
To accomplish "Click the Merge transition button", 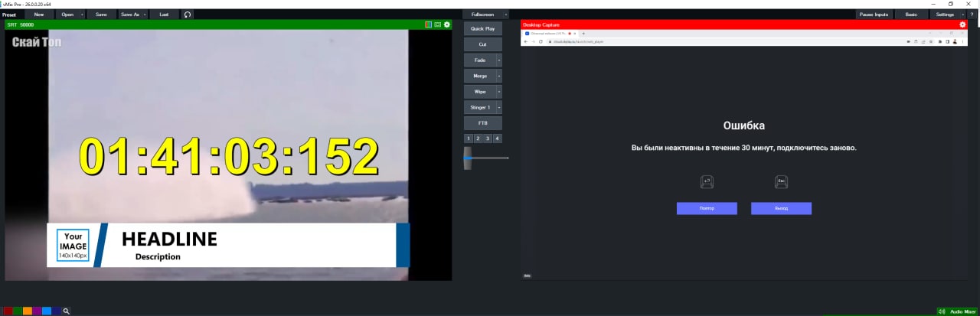I will tap(480, 76).
